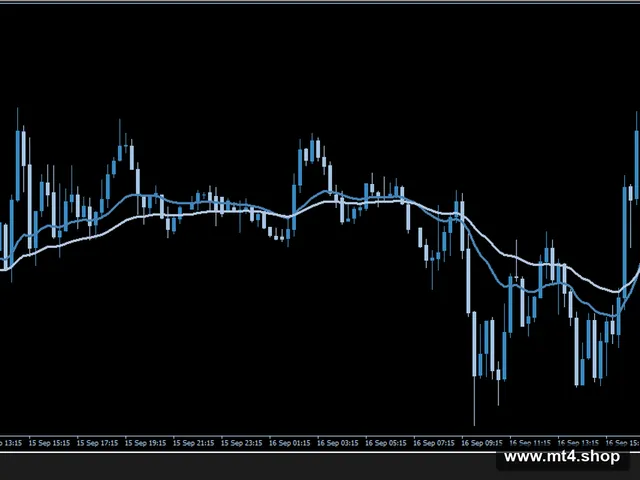
Task: Select the '16 Sep 11:15' time axis label
Action: click(x=530, y=443)
